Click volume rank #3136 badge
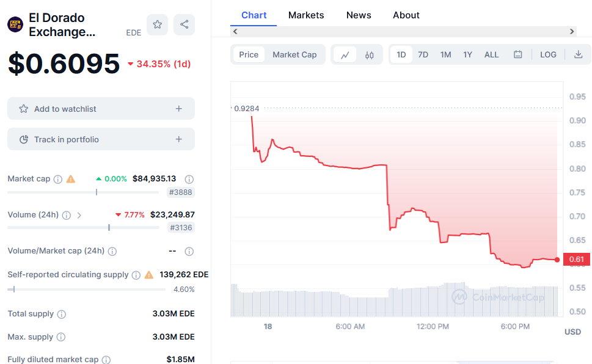This screenshot has height=364, width=592. tap(181, 228)
